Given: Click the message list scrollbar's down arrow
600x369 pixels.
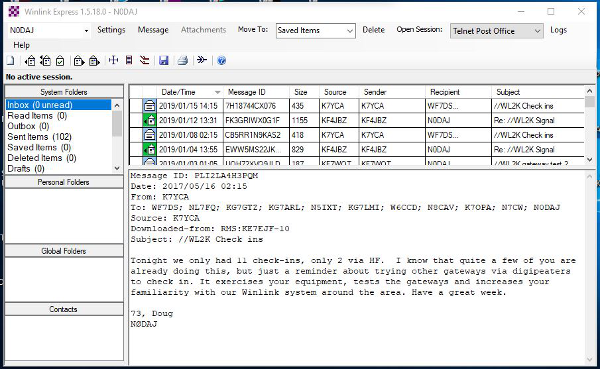Looking at the screenshot, I should [x=589, y=159].
